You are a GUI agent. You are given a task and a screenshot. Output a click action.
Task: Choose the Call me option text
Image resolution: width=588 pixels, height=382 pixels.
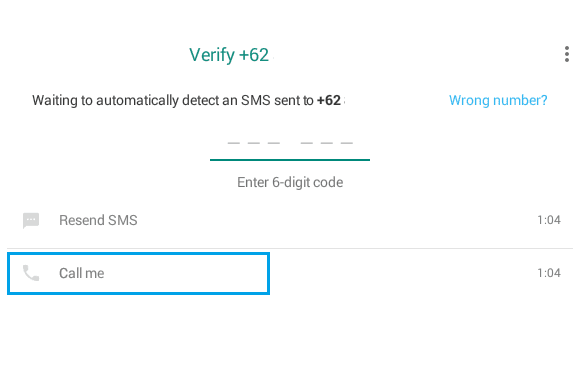[82, 273]
